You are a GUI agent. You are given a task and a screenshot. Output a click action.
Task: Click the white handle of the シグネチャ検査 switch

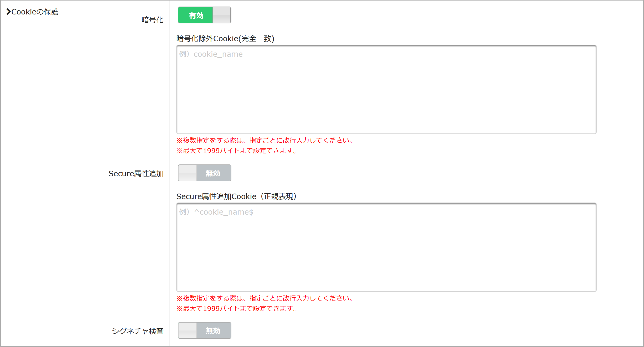187,330
